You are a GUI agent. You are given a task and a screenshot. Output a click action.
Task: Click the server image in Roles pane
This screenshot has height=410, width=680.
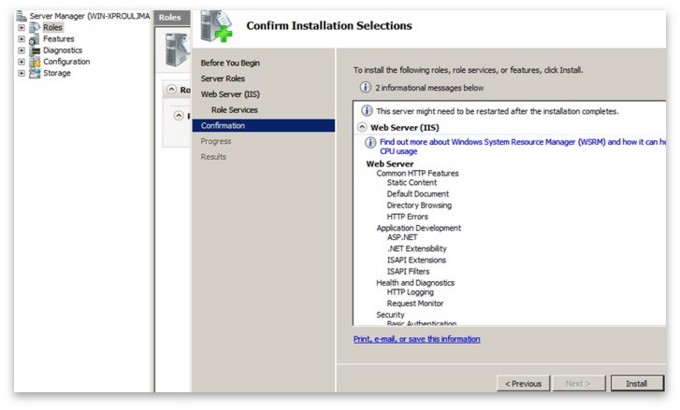(x=177, y=50)
